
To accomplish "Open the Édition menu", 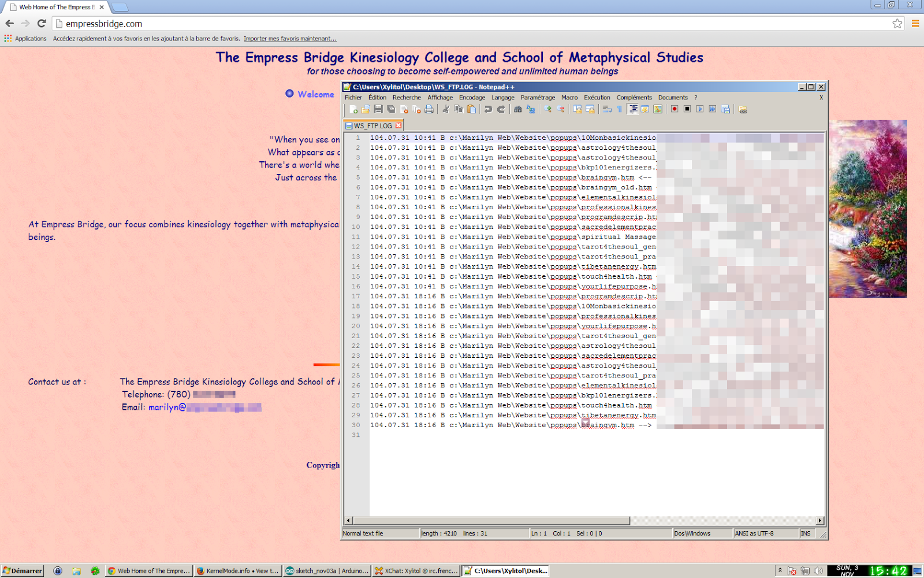I will (x=377, y=98).
